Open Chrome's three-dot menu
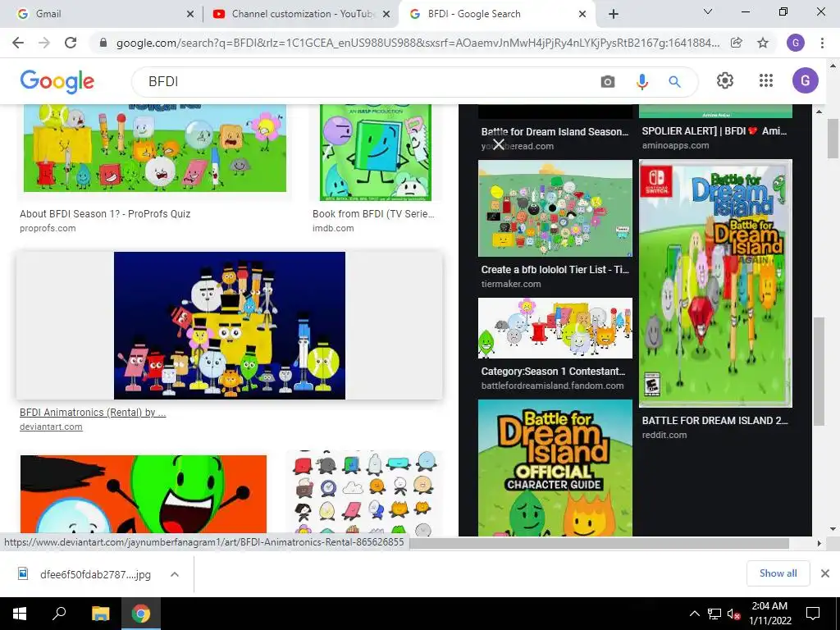The height and width of the screenshot is (630, 840). point(822,43)
